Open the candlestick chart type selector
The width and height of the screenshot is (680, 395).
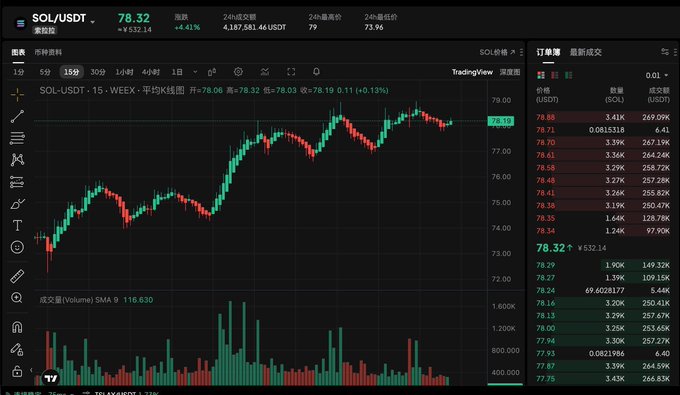point(212,72)
